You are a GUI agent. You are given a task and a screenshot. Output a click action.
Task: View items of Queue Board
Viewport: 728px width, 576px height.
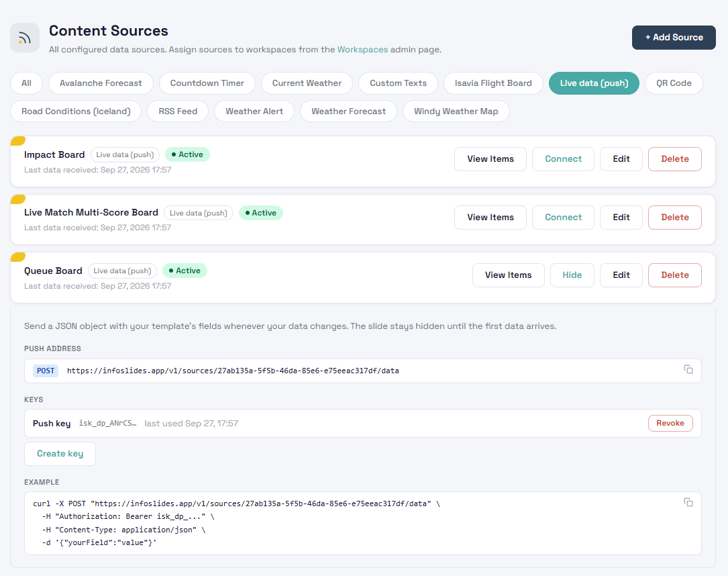coord(509,275)
